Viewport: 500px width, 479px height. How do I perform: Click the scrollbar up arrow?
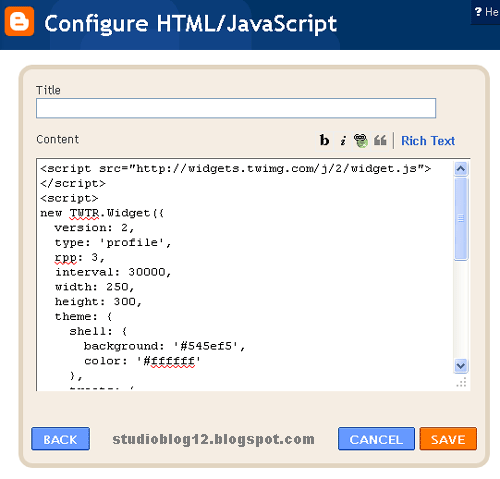[461, 169]
